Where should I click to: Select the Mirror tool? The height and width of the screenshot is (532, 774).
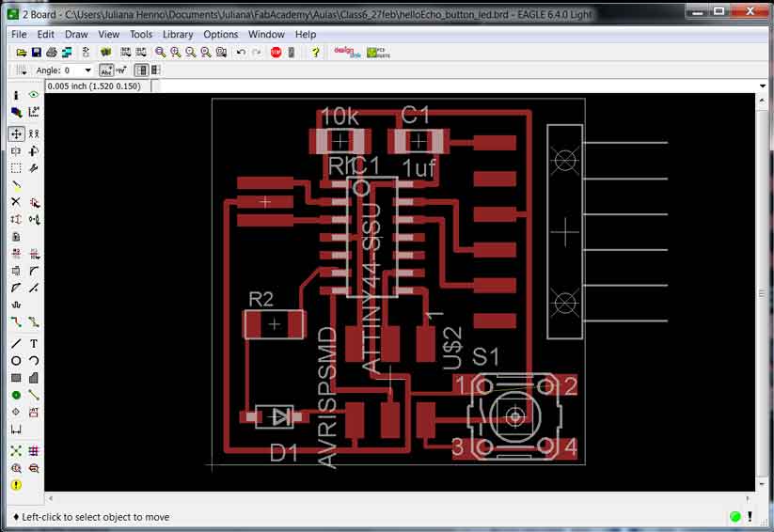(x=16, y=151)
